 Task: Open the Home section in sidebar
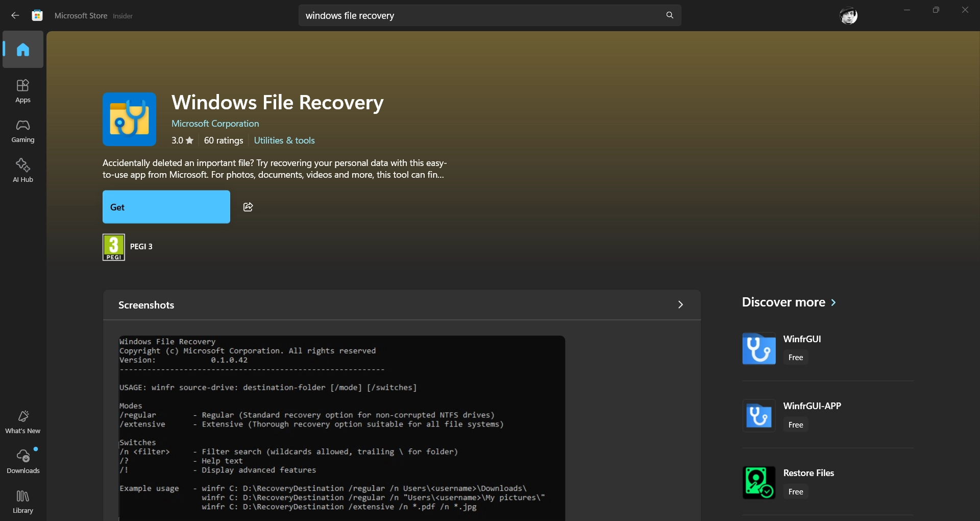click(x=23, y=50)
